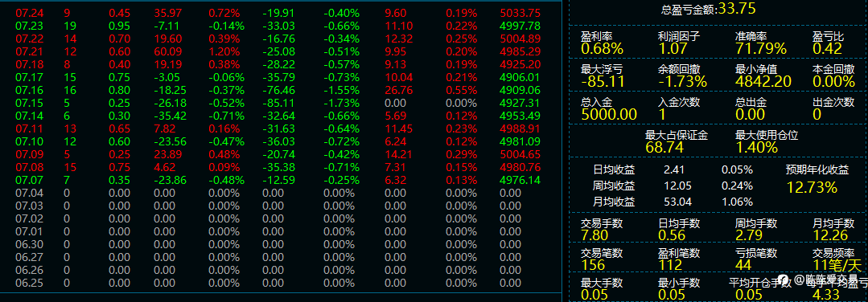The width and height of the screenshot is (868, 302).
Task: Click the 预期年化收益 12.73% value
Action: tap(812, 187)
